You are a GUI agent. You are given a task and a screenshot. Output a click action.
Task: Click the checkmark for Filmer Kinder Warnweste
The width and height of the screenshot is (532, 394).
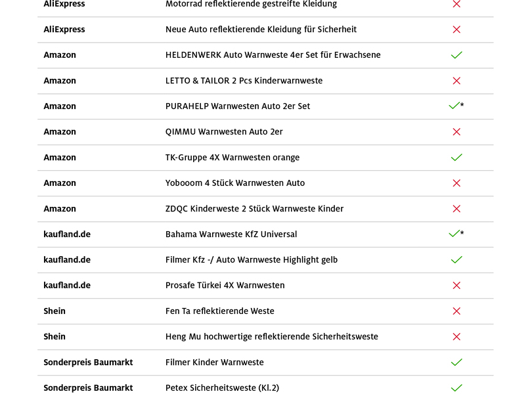click(456, 362)
